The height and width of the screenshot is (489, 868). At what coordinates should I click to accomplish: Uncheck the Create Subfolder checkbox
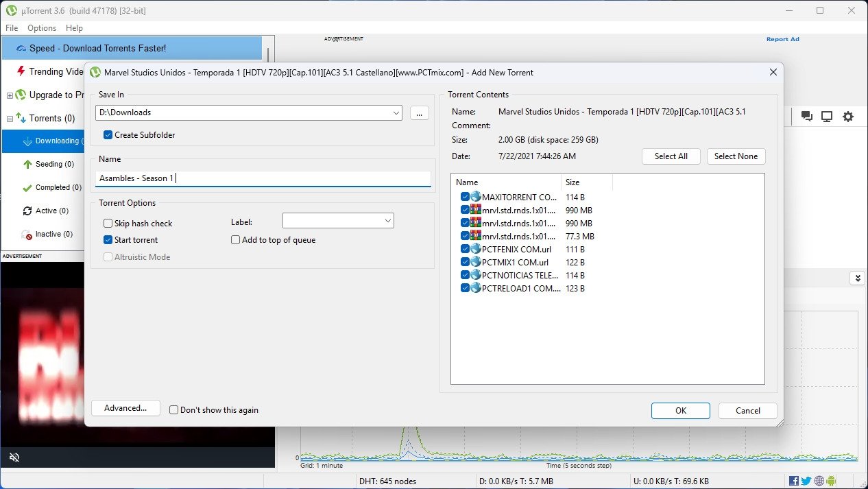108,135
